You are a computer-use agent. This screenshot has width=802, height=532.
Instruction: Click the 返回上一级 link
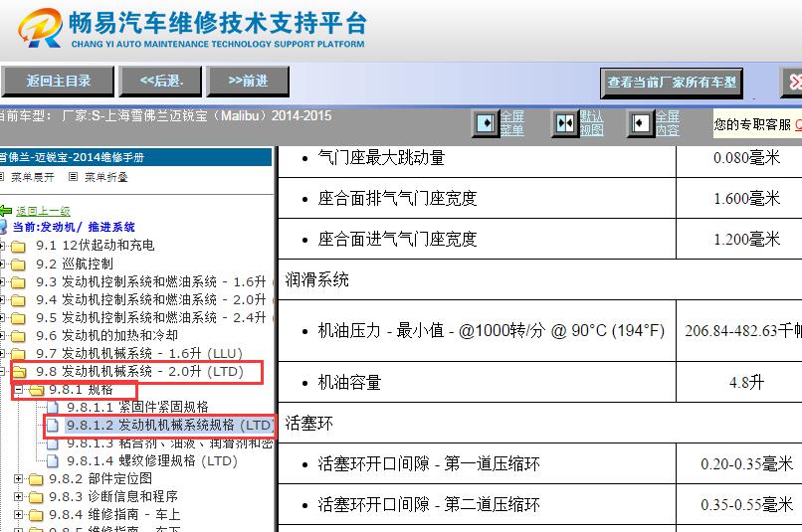[x=43, y=211]
